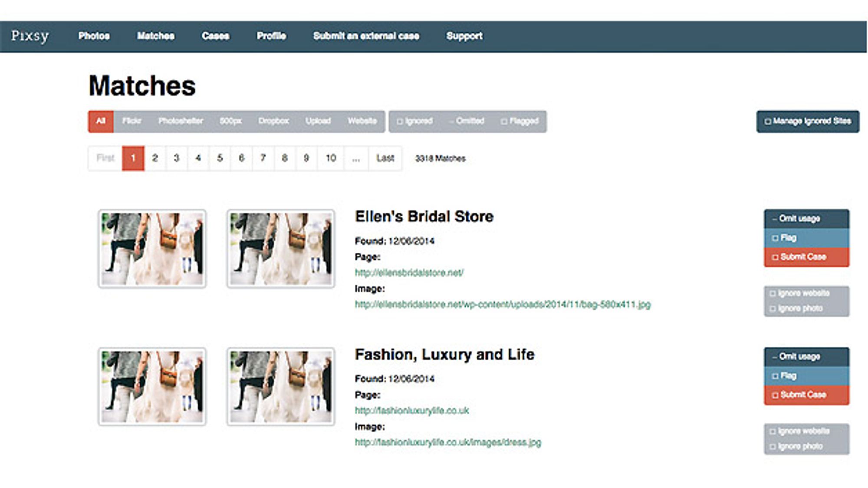Filter matches by Upload
Viewport: 868px width, 488px height.
point(318,121)
